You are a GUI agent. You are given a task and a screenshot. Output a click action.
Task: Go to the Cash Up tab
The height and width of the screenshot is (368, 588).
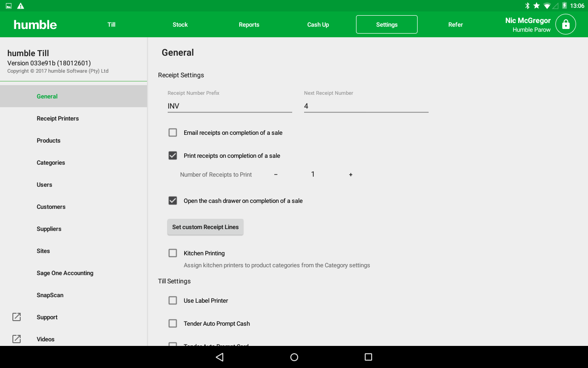[x=318, y=24]
